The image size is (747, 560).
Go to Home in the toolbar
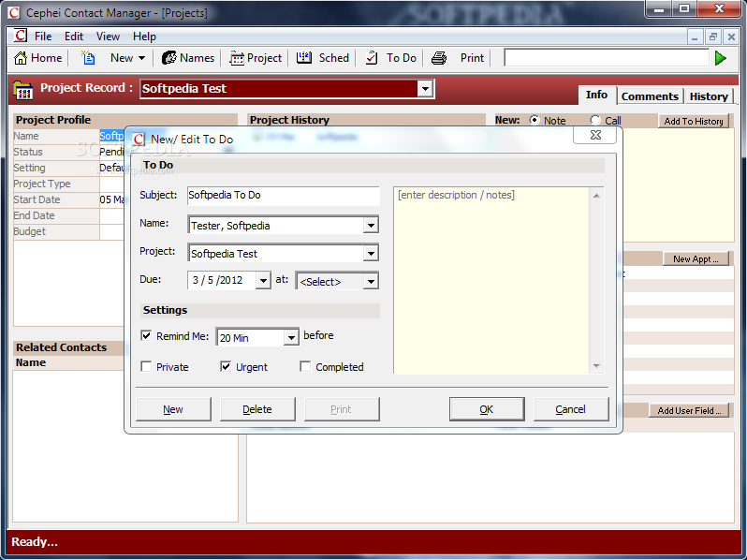click(38, 58)
